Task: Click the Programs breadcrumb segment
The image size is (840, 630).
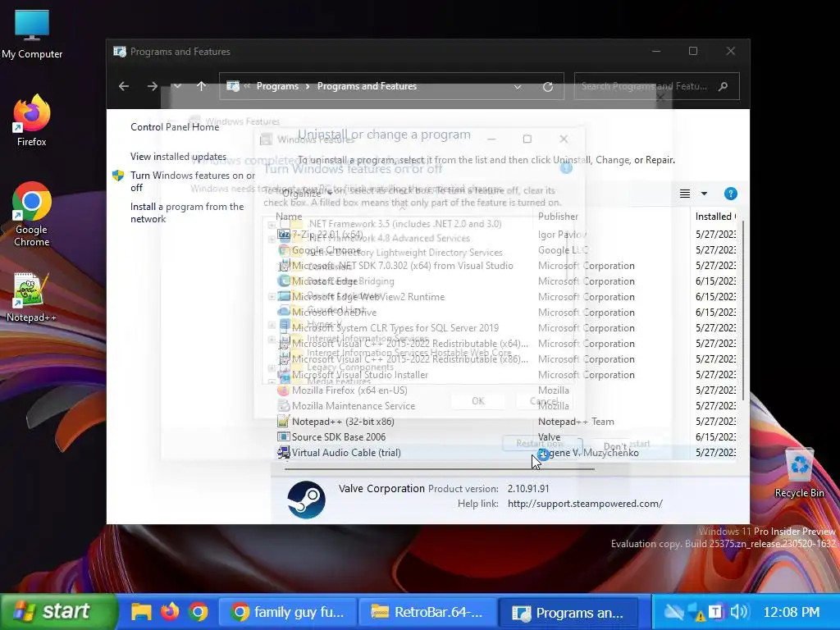Action: tap(277, 86)
